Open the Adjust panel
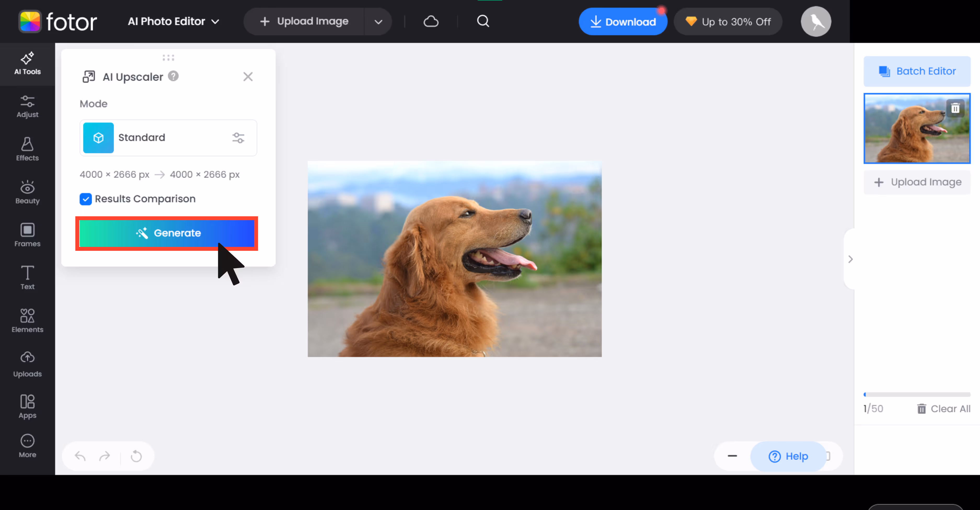This screenshot has height=510, width=980. (x=27, y=106)
